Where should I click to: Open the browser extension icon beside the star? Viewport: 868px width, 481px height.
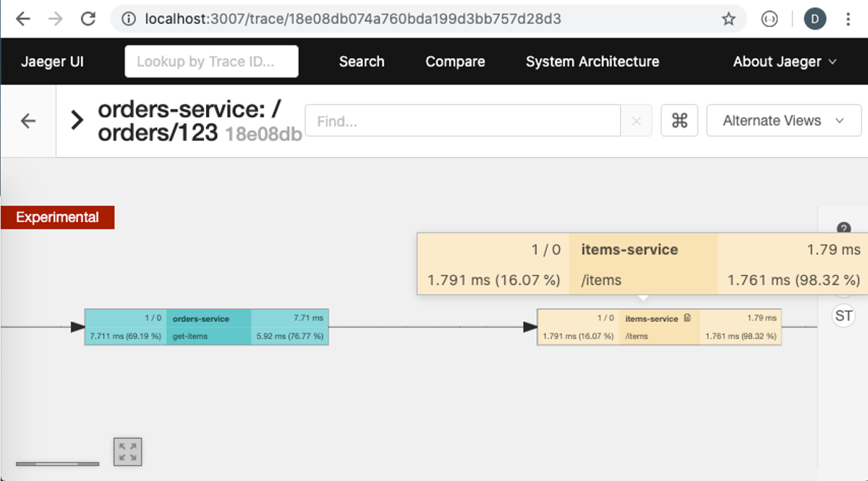tap(770, 20)
